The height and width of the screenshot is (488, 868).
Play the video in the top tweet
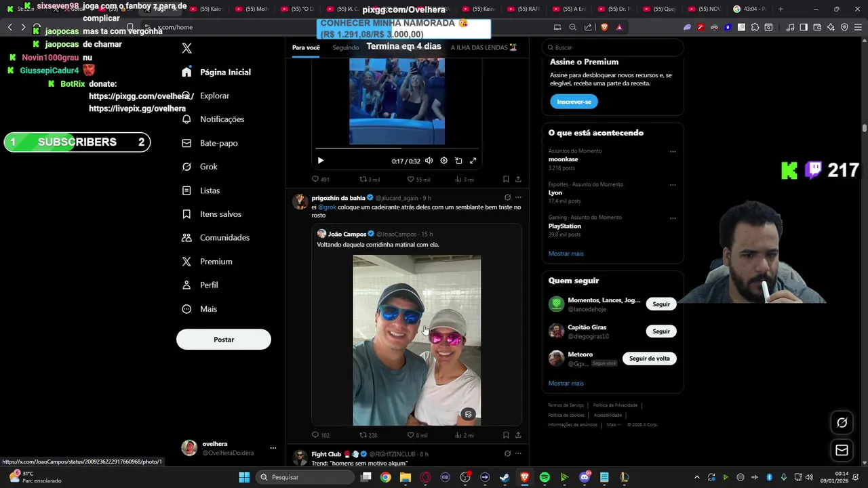tap(321, 161)
